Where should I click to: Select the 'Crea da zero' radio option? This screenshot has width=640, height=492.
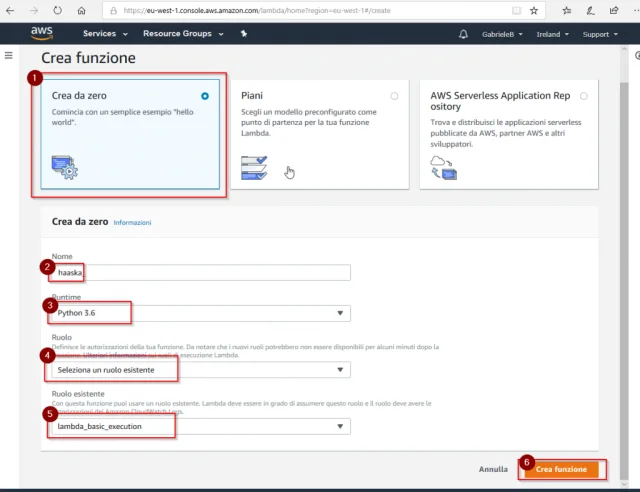(205, 96)
